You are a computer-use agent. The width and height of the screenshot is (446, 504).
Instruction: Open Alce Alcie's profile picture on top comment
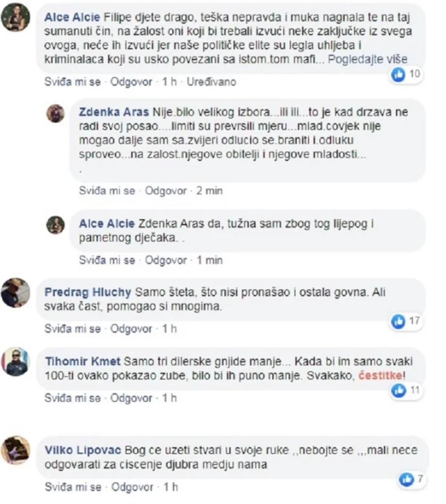pos(16,17)
